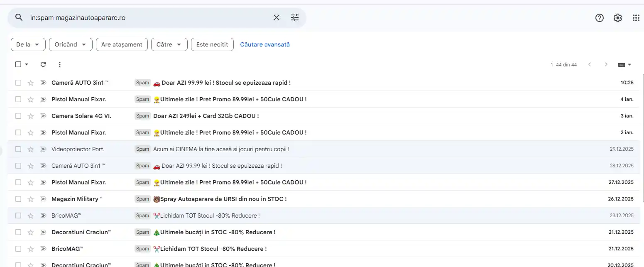The image size is (644, 267).
Task: Open the 'Oricând' date filter dropdown
Action: 71,44
